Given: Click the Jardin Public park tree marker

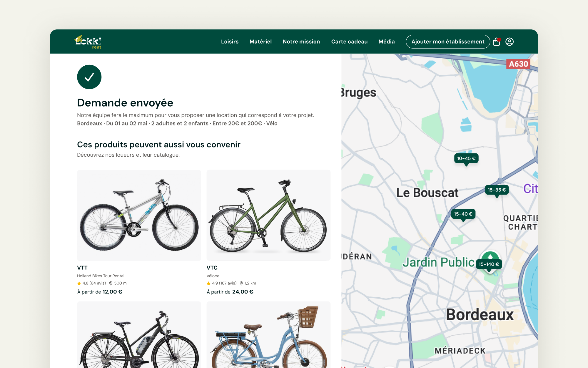Looking at the screenshot, I should pos(490,256).
